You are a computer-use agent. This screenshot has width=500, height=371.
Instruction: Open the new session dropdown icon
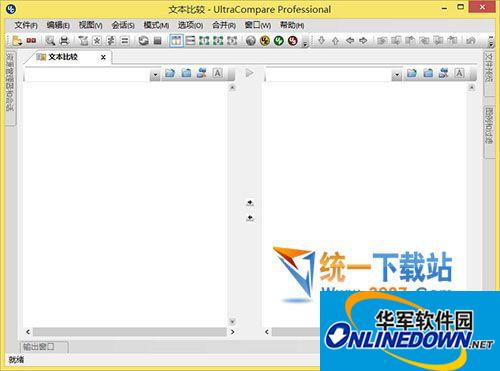pyautogui.click(x=17, y=41)
